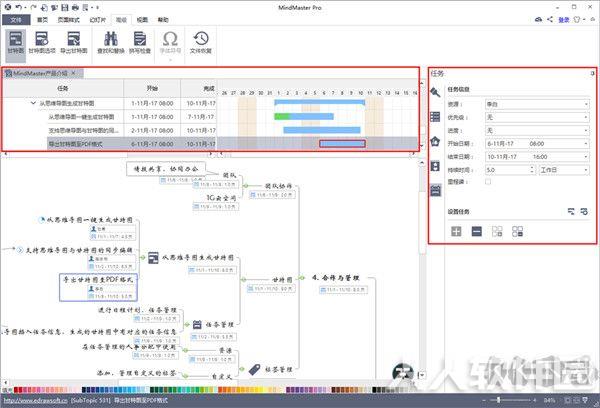The height and width of the screenshot is (408, 600).
Task: Open the 结束日期 end date dropdown
Action: tap(586, 157)
